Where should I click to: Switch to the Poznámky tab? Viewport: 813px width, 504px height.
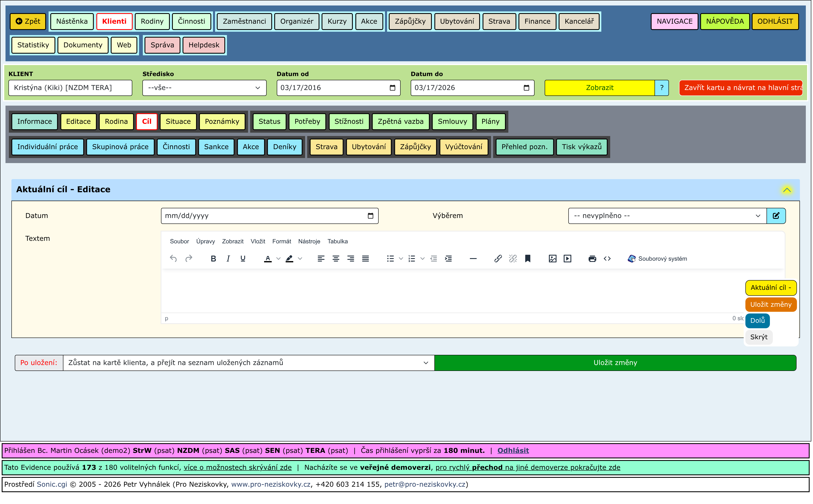tap(222, 121)
